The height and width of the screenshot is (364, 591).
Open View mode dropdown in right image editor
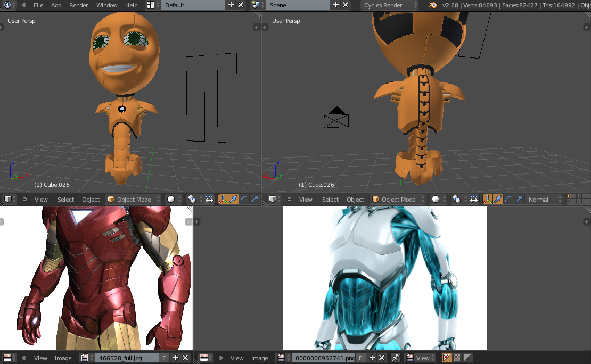click(x=420, y=358)
